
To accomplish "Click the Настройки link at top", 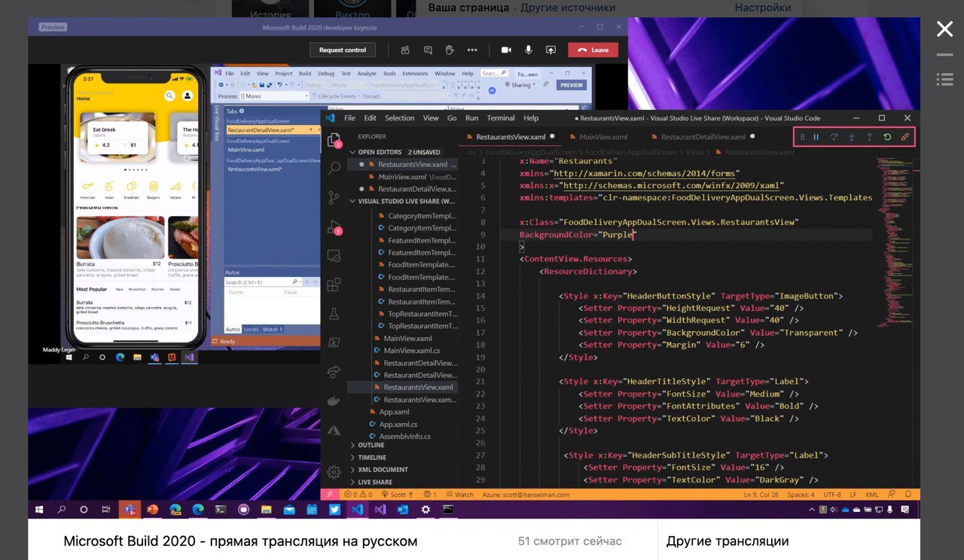I will (763, 8).
